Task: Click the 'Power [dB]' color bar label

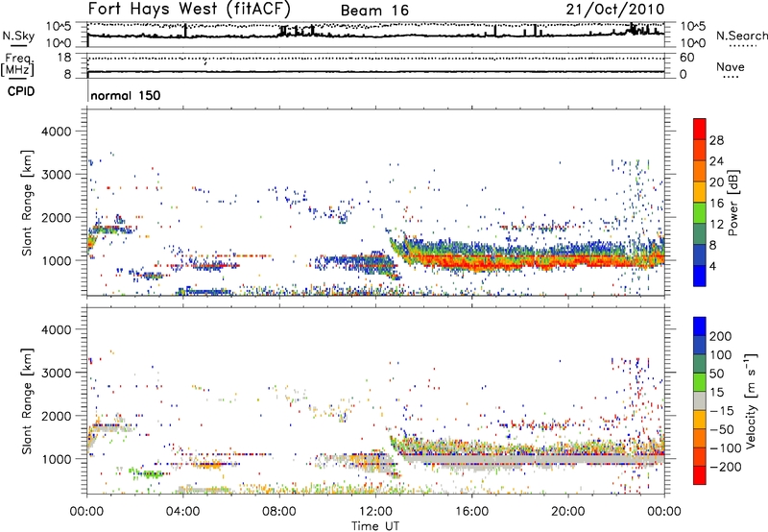Action: (732, 203)
